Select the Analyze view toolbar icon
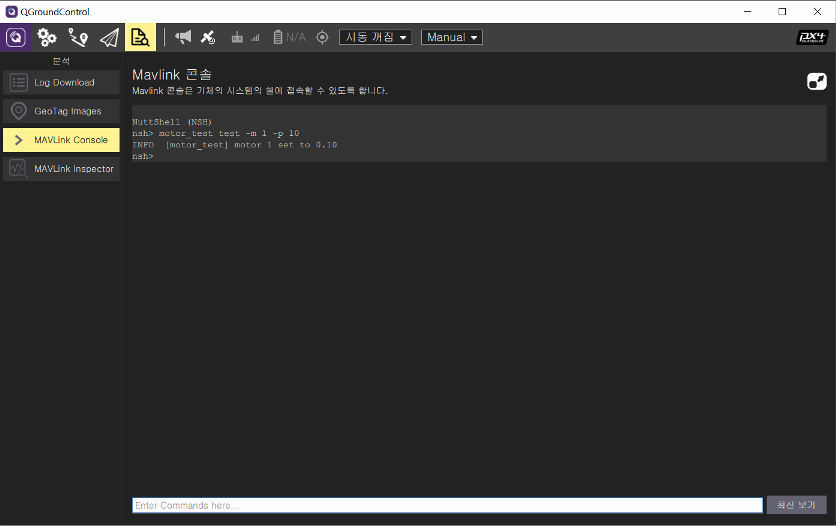The image size is (836, 526). click(140, 37)
